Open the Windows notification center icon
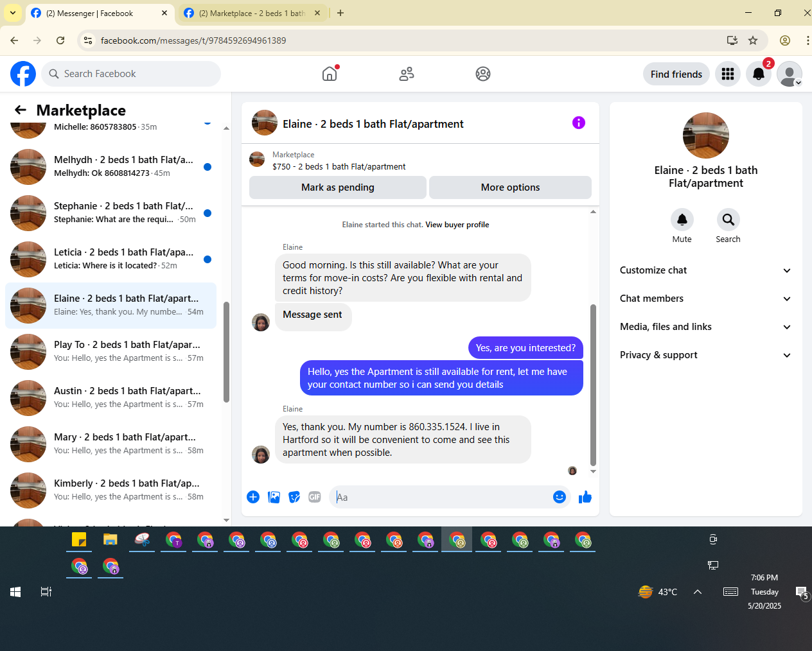The height and width of the screenshot is (651, 812). coord(802,592)
